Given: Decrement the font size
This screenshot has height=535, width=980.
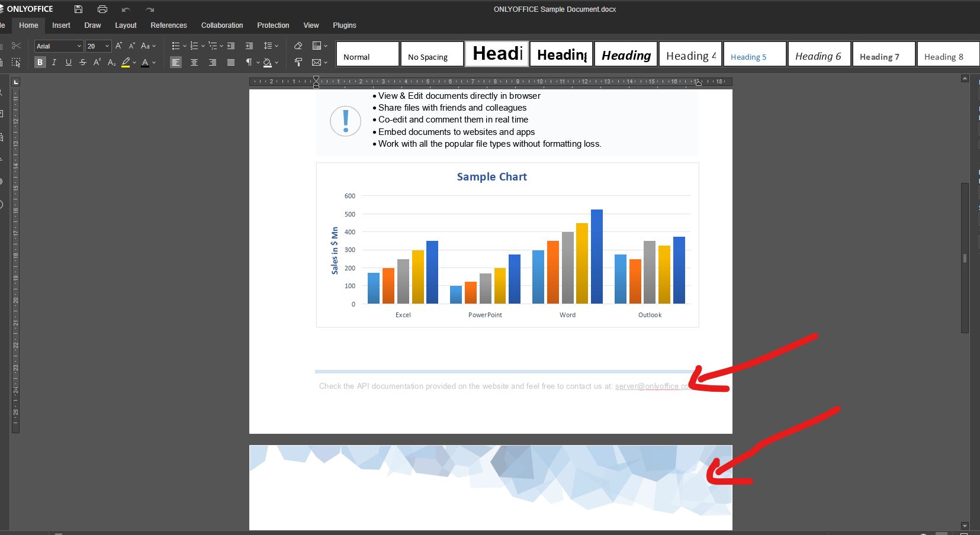Looking at the screenshot, I should pyautogui.click(x=132, y=46).
